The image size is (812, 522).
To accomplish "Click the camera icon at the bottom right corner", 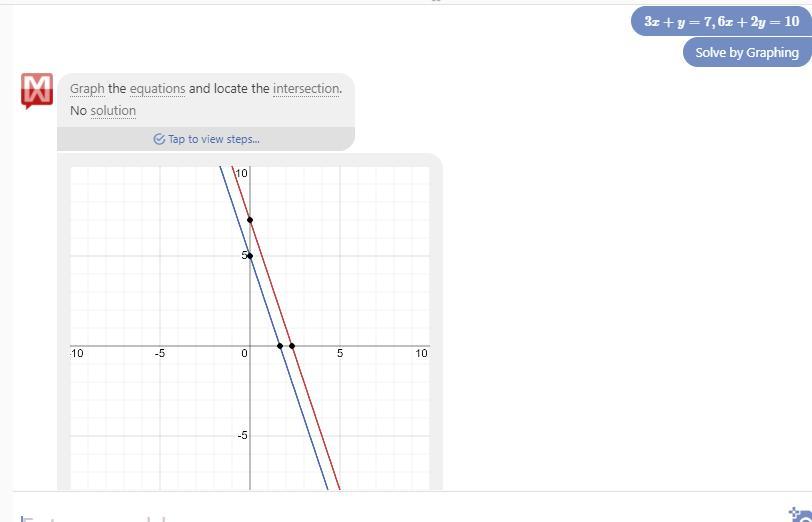I will click(801, 515).
